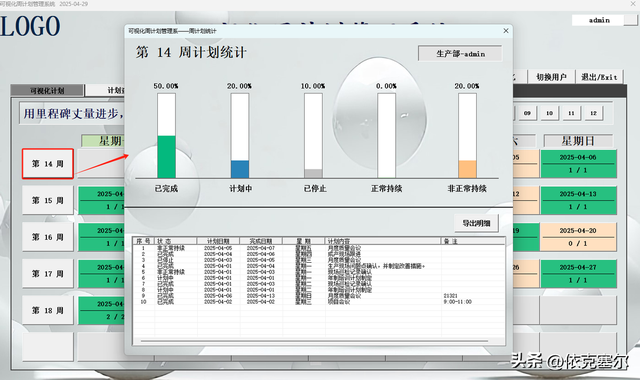This screenshot has width=640, height=380.
Task: Click the 退出/Exit button
Action: pyautogui.click(x=599, y=77)
